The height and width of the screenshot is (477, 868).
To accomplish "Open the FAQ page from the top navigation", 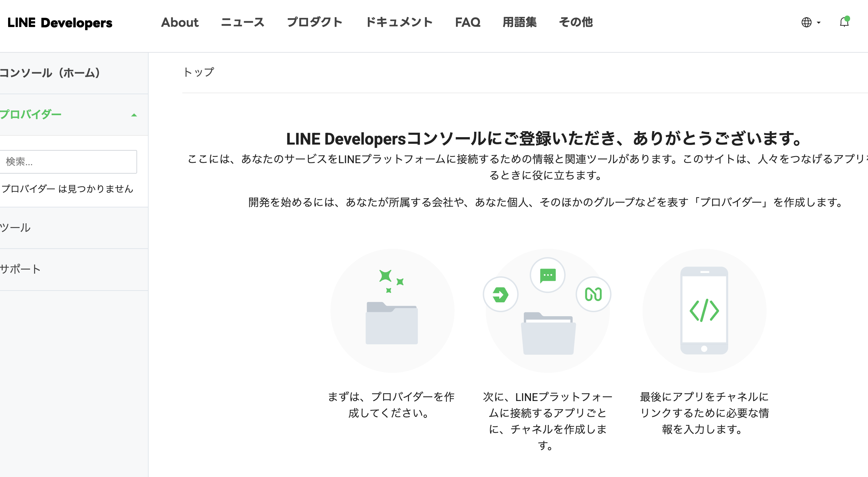I will coord(468,22).
